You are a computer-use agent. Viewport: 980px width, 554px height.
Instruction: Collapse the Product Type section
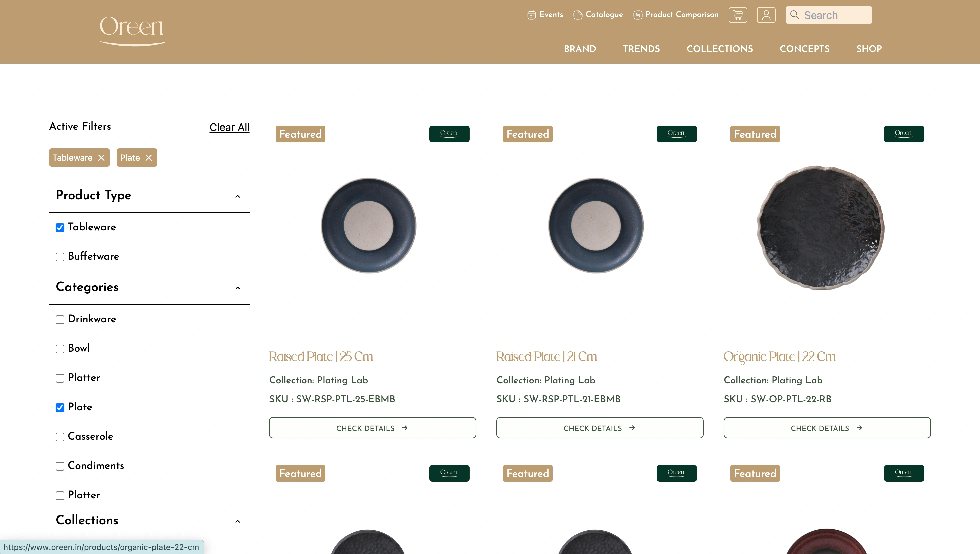tap(237, 196)
